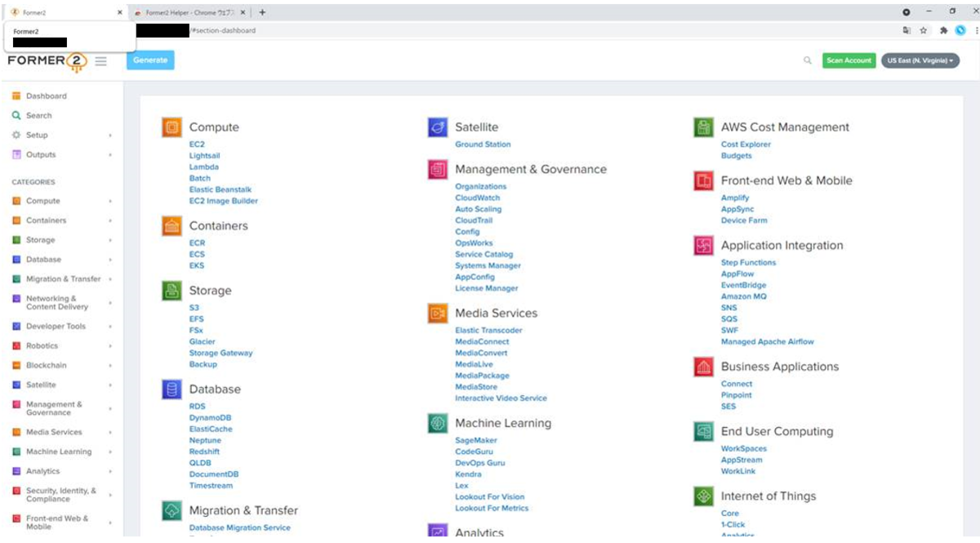Expand the Setup sidebar submenu

110,136
